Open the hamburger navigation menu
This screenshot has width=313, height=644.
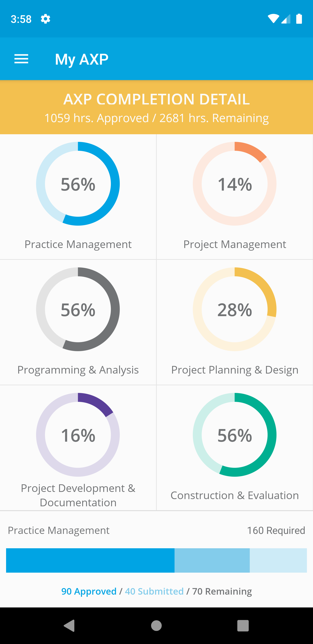coord(21,59)
